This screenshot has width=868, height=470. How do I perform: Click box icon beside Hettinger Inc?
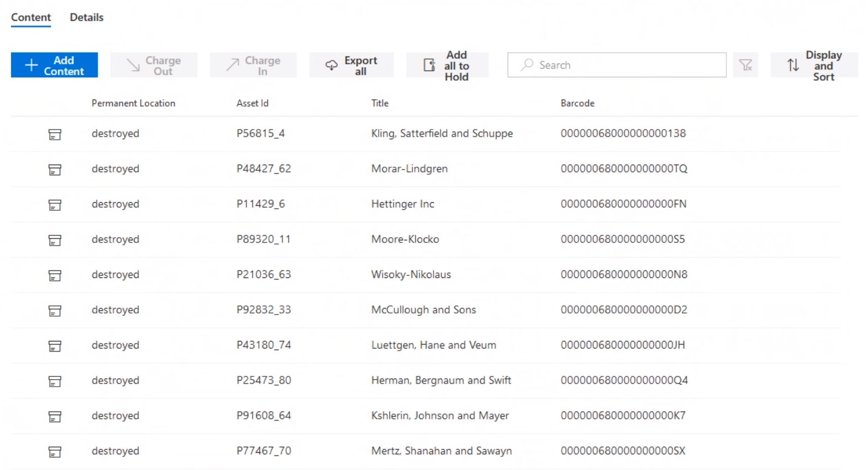(x=55, y=205)
